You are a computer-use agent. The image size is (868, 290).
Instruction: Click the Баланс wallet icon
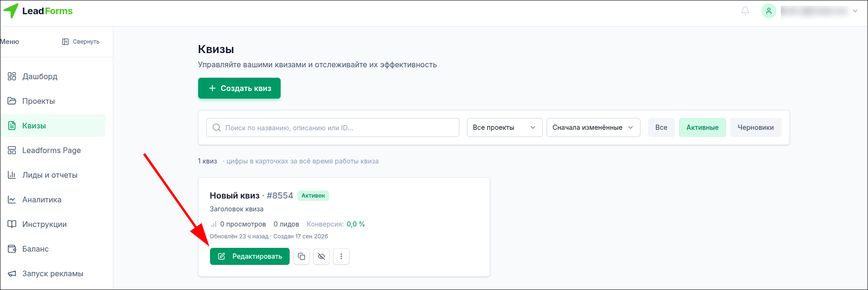click(x=12, y=249)
